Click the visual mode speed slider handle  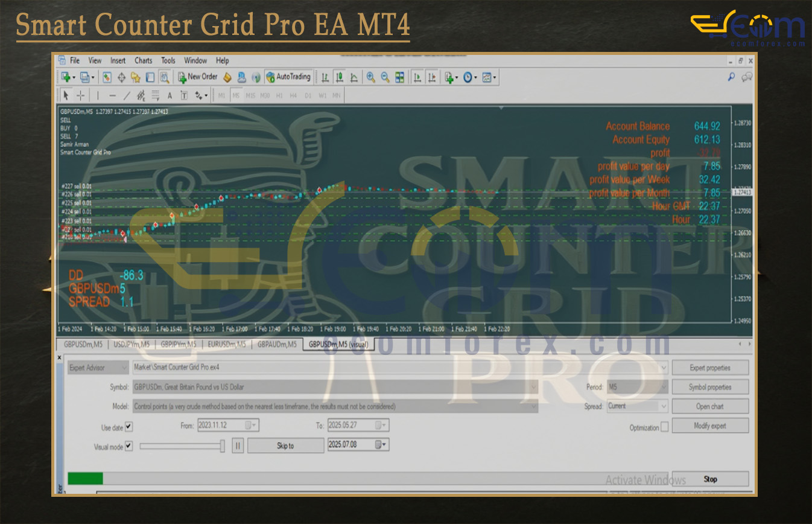(x=222, y=446)
